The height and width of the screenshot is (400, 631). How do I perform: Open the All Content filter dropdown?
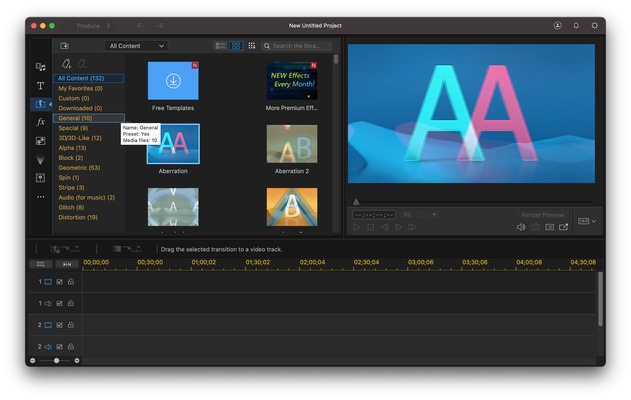(x=137, y=46)
